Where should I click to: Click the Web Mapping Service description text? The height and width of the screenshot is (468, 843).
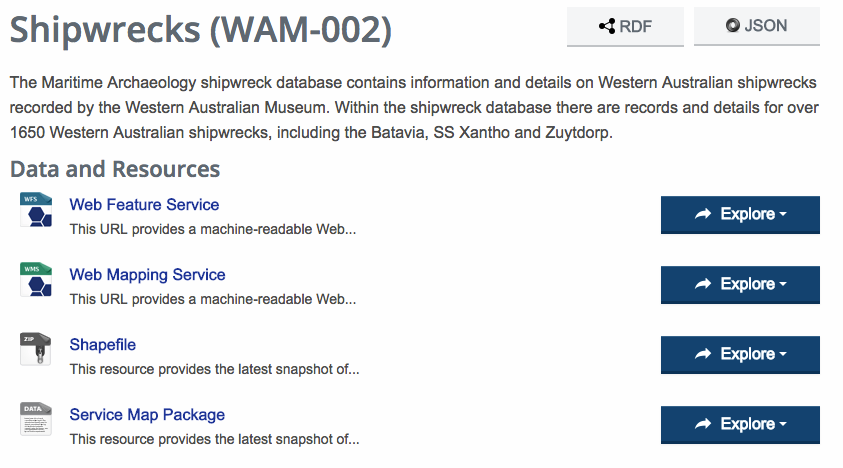pyautogui.click(x=213, y=299)
